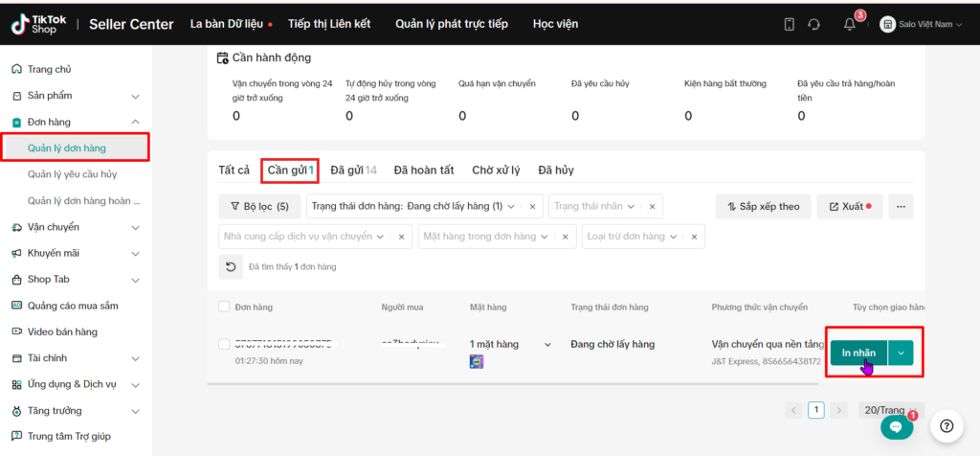Screen dimensions: 980x456
Task: Open the chat bubble with badge
Action: coord(896,426)
